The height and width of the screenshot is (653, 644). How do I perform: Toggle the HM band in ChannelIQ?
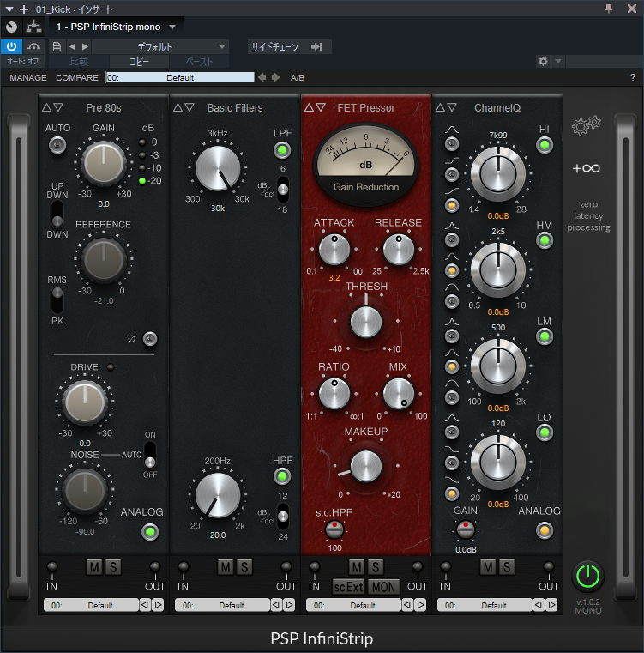(x=544, y=240)
